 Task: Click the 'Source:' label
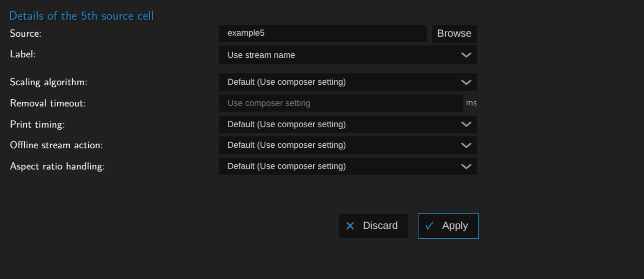click(25, 33)
